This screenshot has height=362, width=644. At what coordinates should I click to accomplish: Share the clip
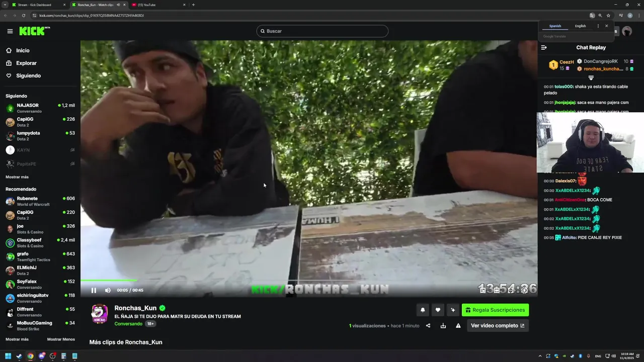(428, 326)
